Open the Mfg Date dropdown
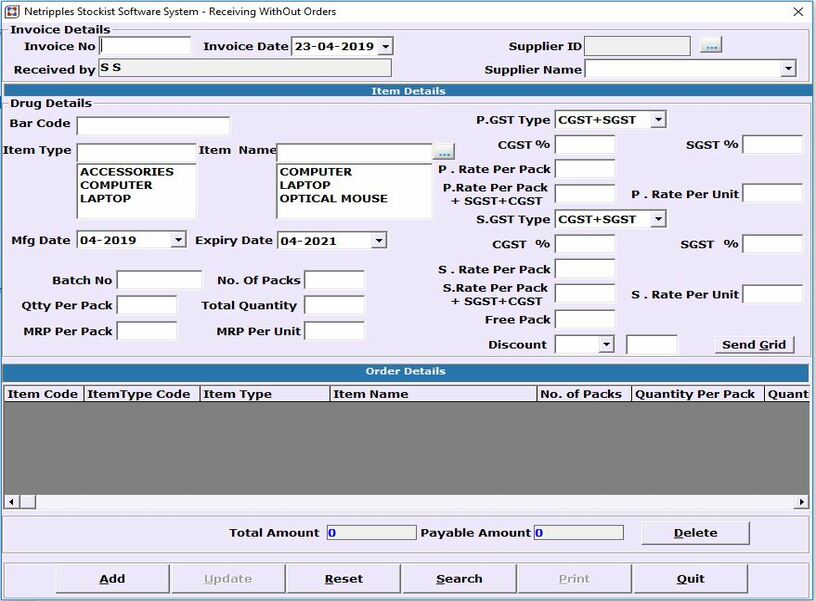This screenshot has height=601, width=816. click(178, 240)
